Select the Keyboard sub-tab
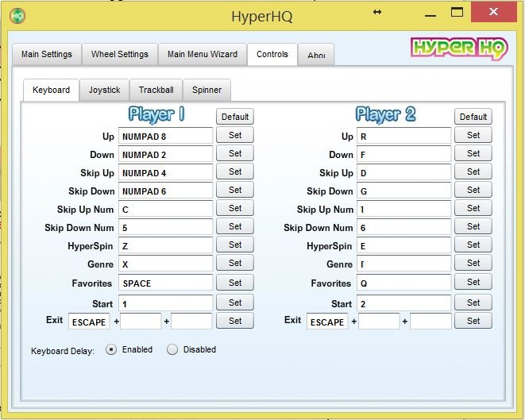The image size is (525, 420). point(51,90)
